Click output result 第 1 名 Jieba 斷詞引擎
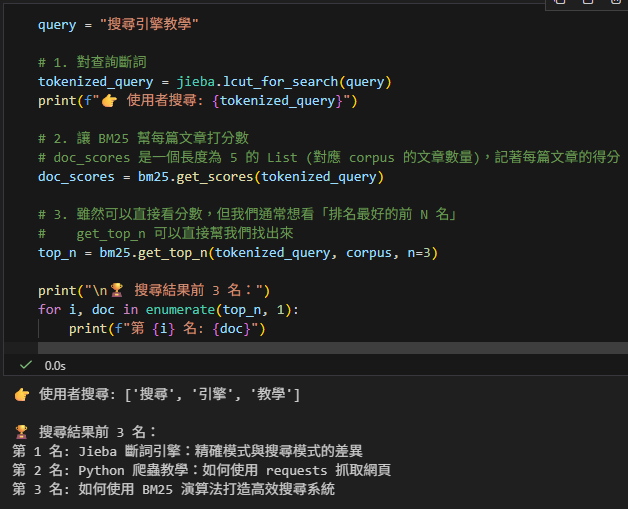Viewport: 628px width, 509px height. [187, 451]
